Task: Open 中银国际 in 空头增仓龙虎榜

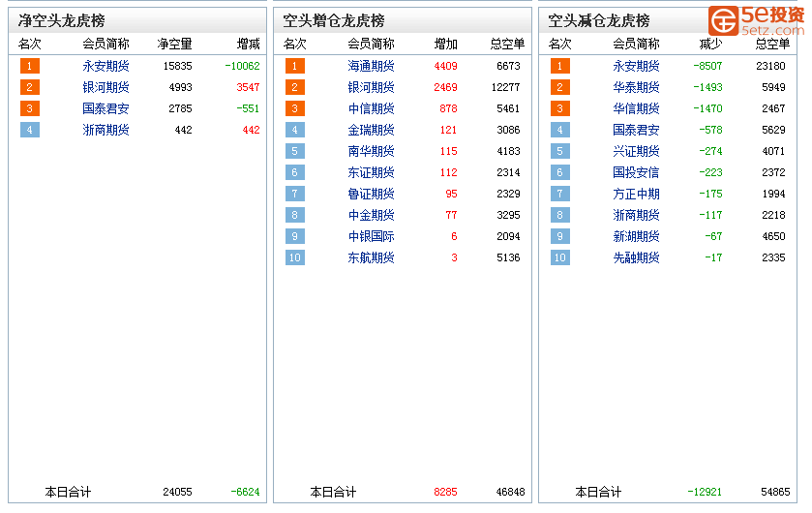Action: (371, 236)
